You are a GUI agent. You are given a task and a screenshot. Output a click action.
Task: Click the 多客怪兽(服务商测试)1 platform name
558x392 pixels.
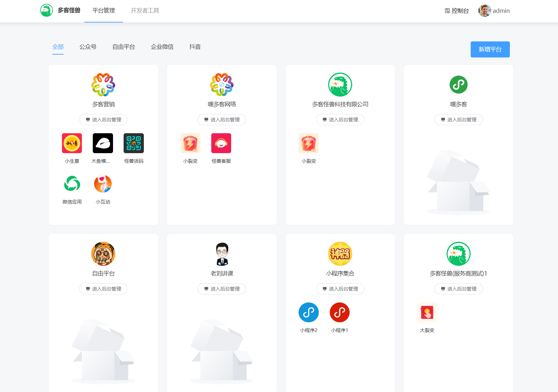(x=458, y=274)
